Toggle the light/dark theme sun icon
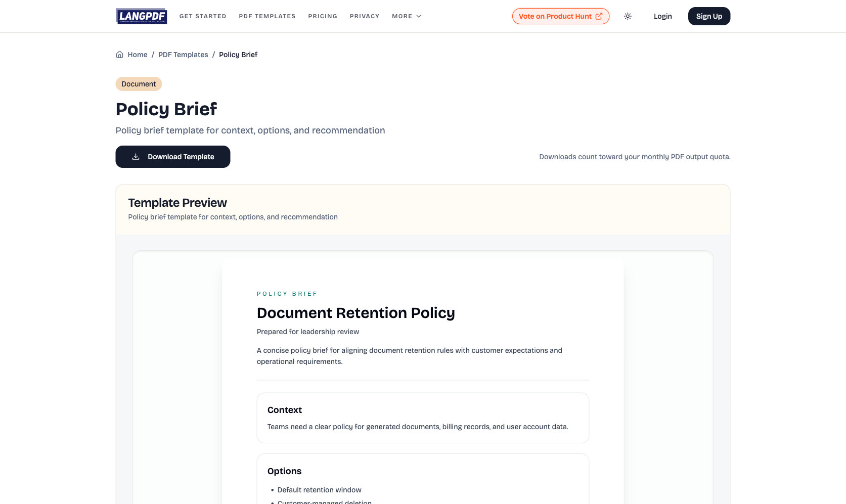 tap(628, 16)
